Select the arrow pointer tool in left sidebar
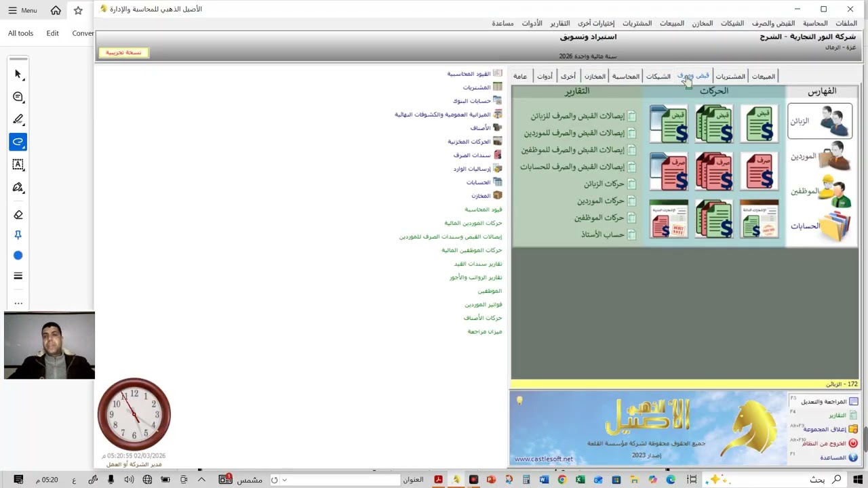 [x=18, y=74]
